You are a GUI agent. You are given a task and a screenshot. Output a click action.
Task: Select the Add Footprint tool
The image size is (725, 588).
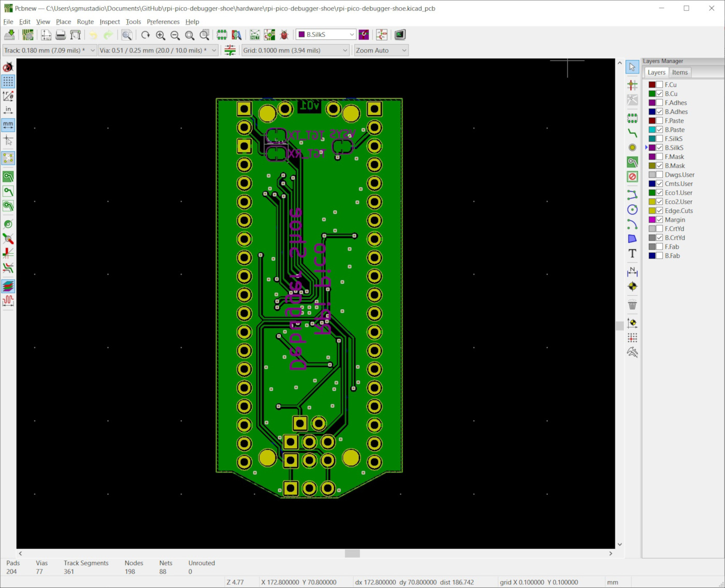(x=632, y=119)
